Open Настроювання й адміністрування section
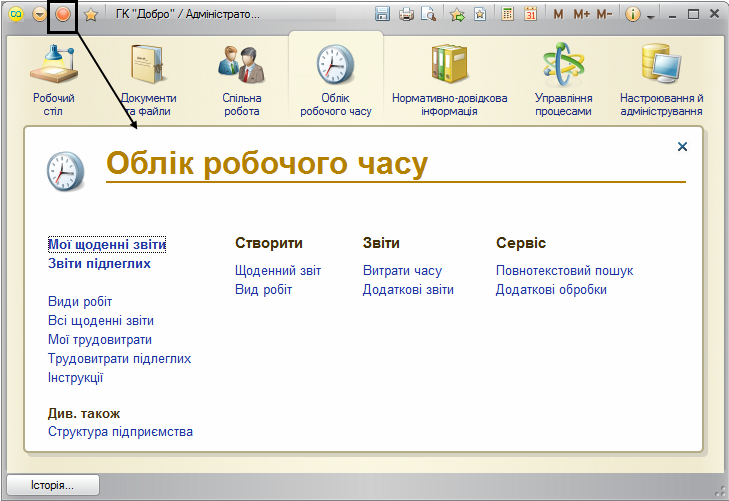Image resolution: width=729 pixels, height=501 pixels. click(x=662, y=80)
